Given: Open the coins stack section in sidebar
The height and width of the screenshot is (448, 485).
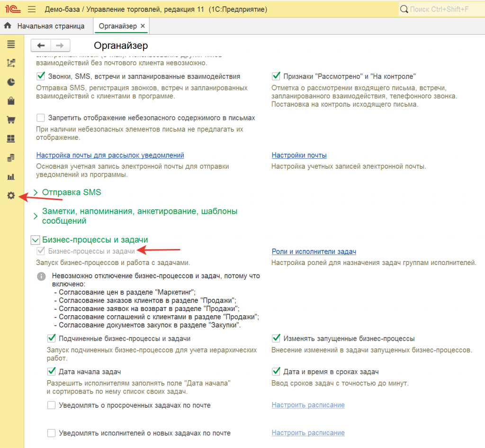Looking at the screenshot, I should tap(11, 158).
